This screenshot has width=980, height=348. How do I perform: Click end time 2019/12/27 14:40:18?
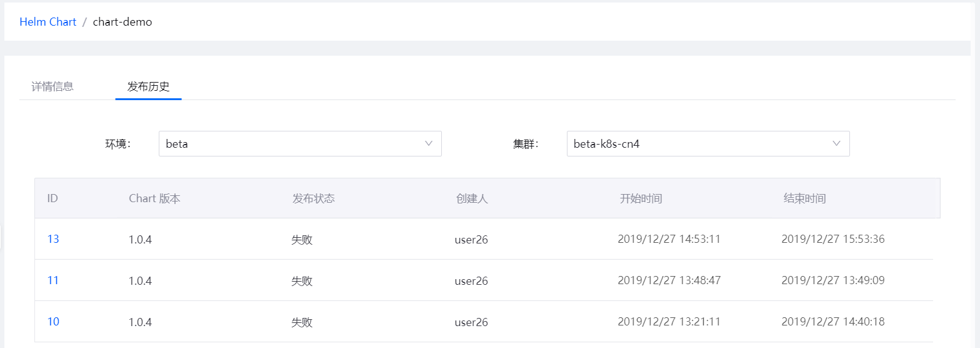(832, 322)
